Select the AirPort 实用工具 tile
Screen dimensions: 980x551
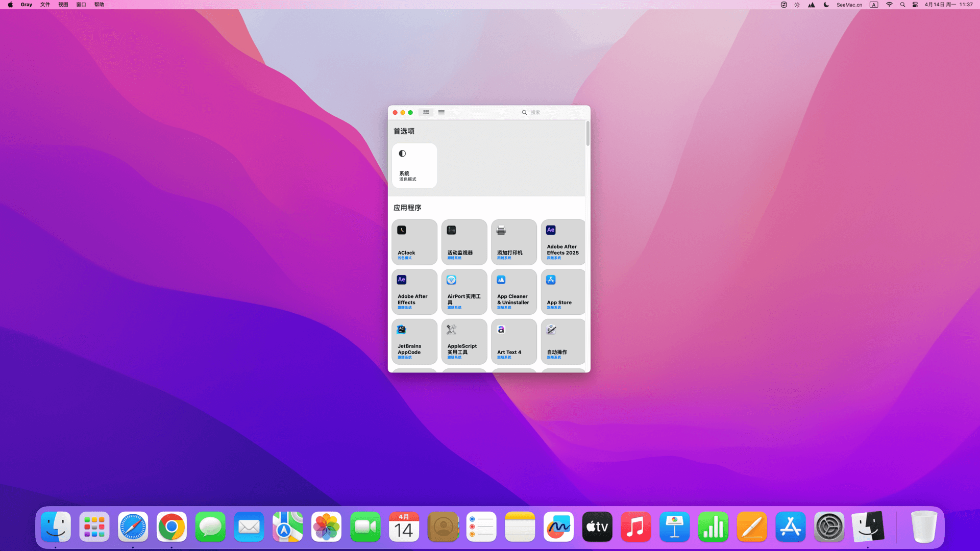[463, 291]
